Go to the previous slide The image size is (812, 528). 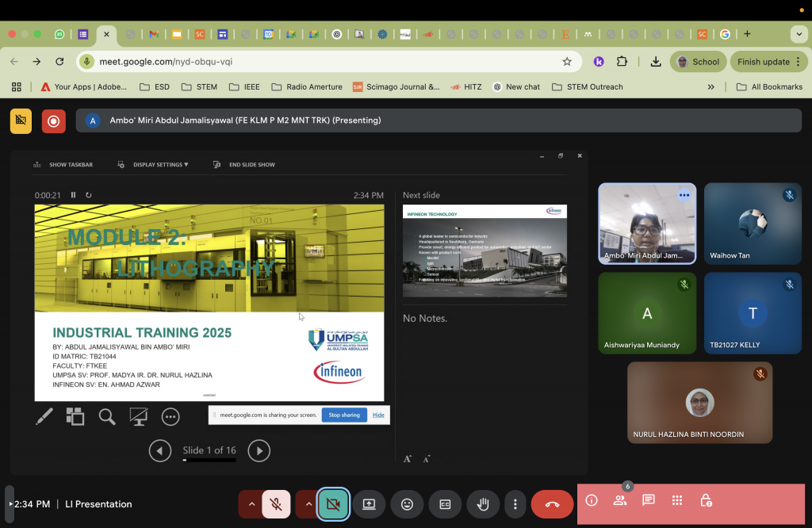[x=160, y=451]
